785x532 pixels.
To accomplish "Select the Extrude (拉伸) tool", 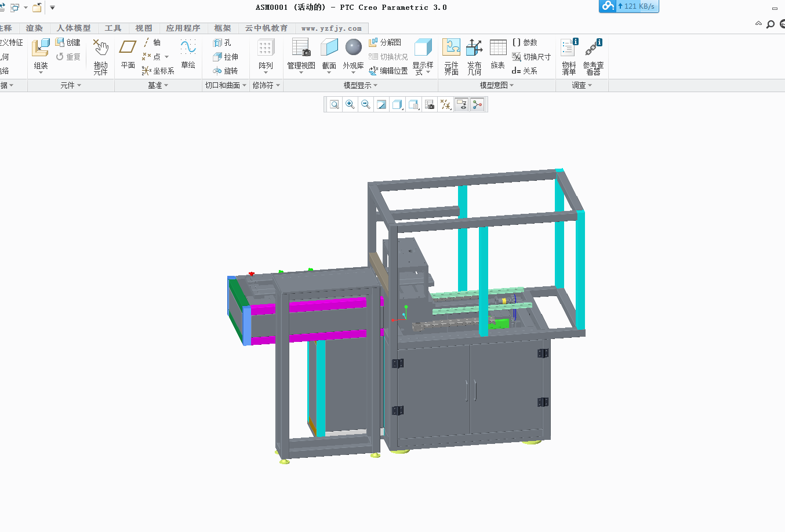I will pos(226,57).
